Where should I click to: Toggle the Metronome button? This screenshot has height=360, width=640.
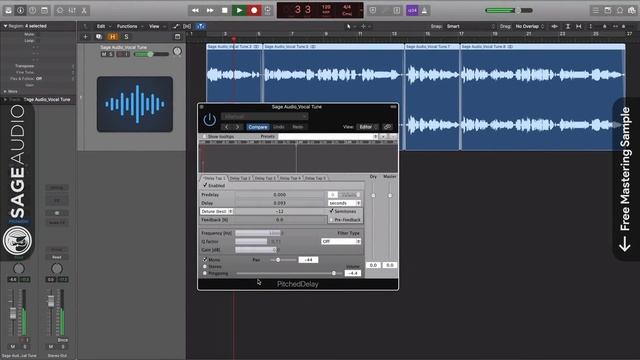pyautogui.click(x=424, y=10)
